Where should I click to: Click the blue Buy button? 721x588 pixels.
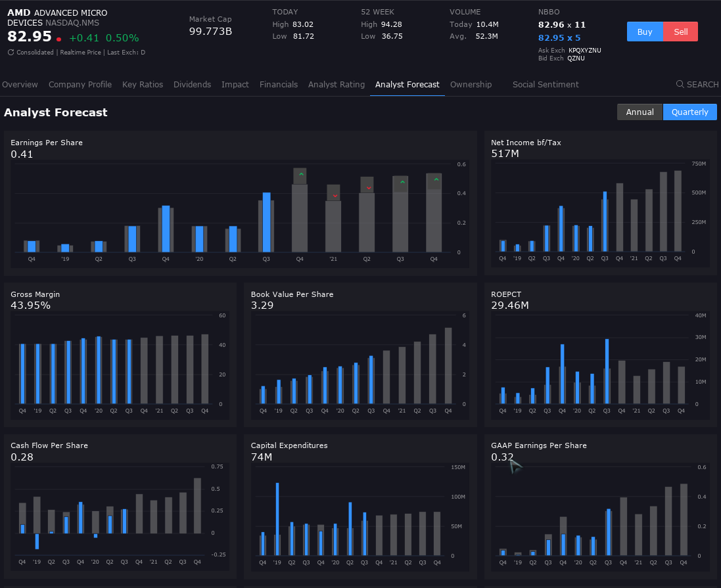point(645,32)
